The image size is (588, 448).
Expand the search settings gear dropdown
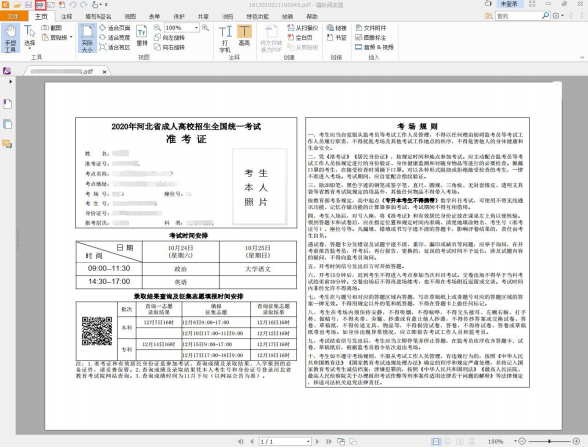click(558, 16)
